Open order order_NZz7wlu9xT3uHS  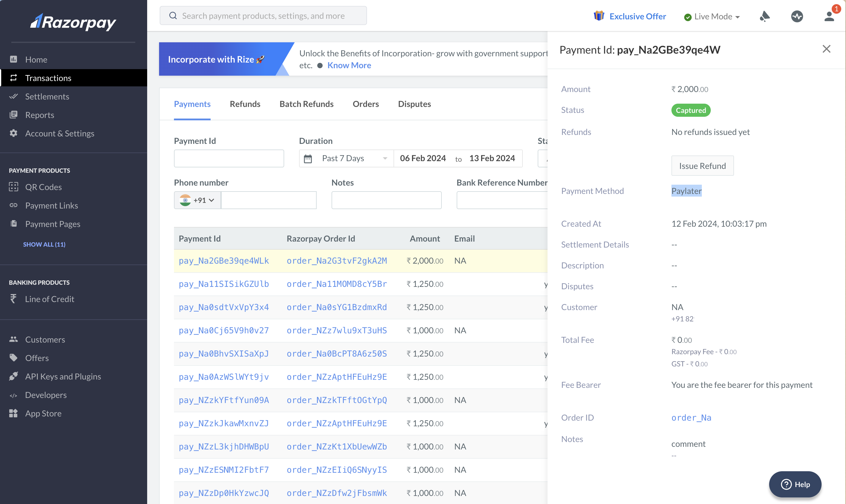click(337, 330)
